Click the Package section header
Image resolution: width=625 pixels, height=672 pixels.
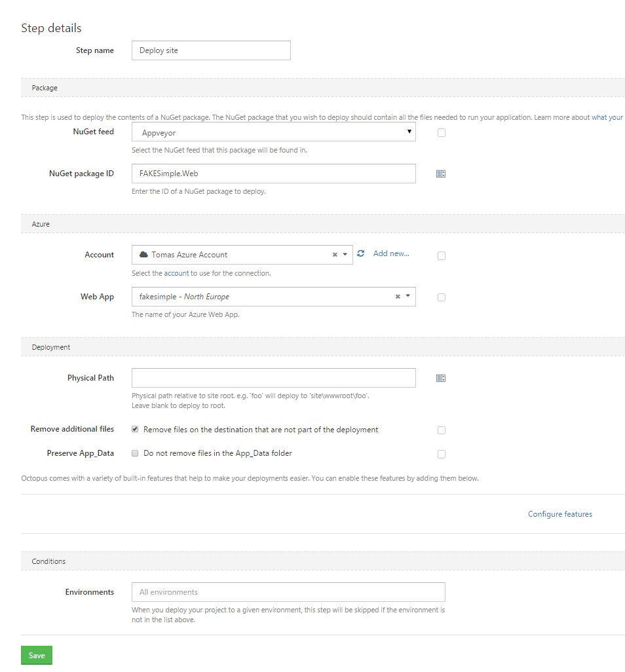point(44,87)
